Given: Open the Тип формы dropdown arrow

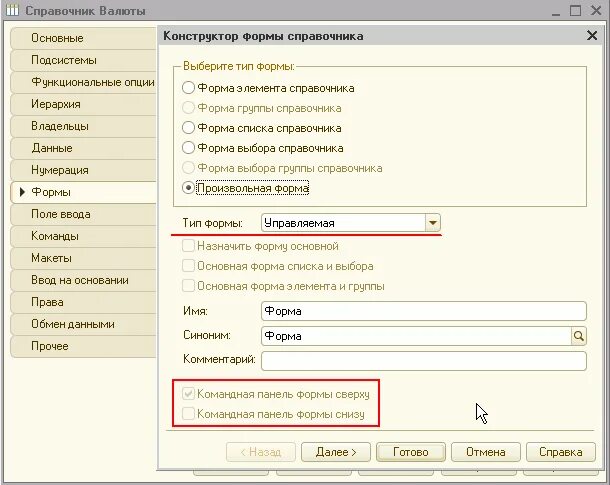Looking at the screenshot, I should 433,223.
